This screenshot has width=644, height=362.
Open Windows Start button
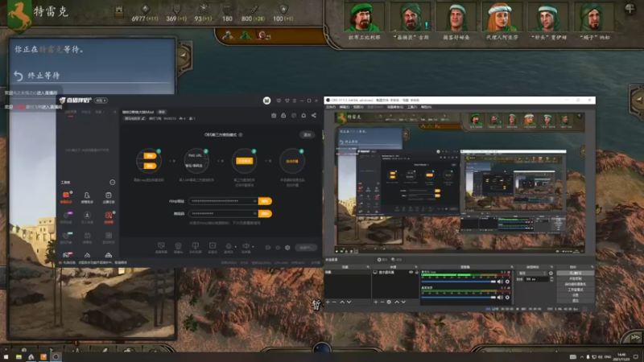coord(6,357)
